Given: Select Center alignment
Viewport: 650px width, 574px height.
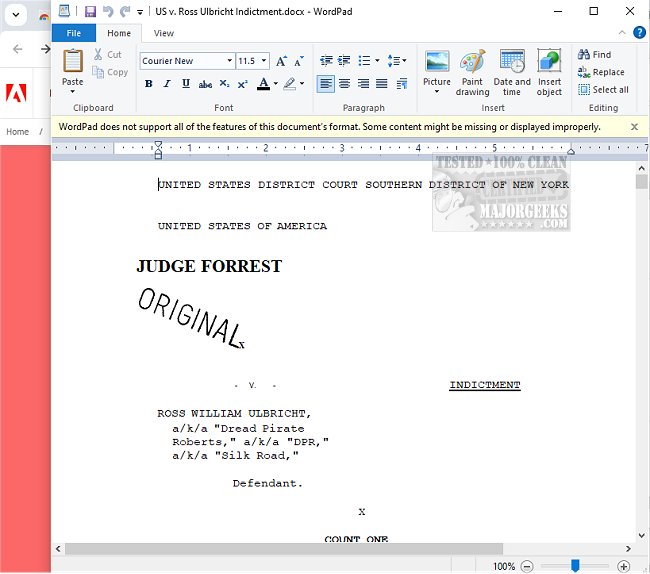Looking at the screenshot, I should point(344,84).
